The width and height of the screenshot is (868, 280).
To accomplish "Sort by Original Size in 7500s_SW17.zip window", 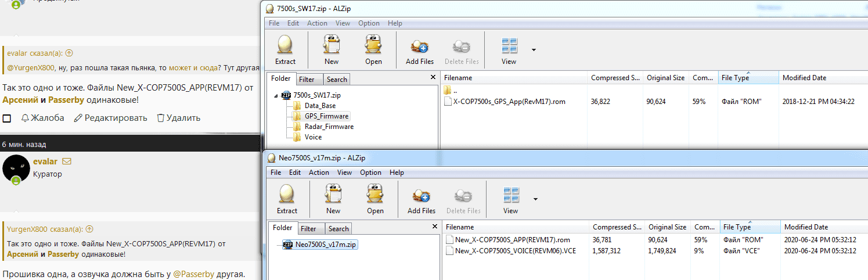I will 666,78.
